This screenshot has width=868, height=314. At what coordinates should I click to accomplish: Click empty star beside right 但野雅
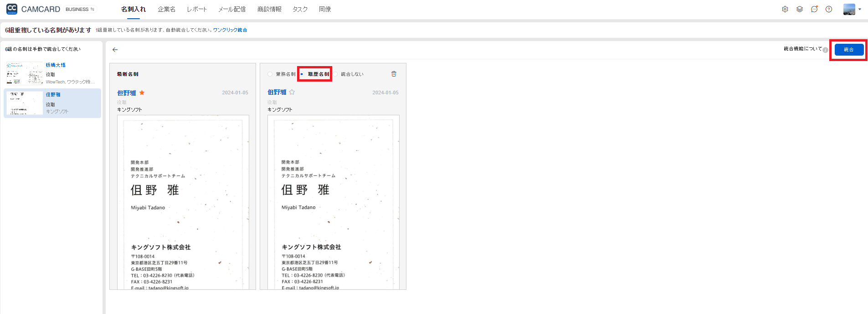click(x=292, y=92)
